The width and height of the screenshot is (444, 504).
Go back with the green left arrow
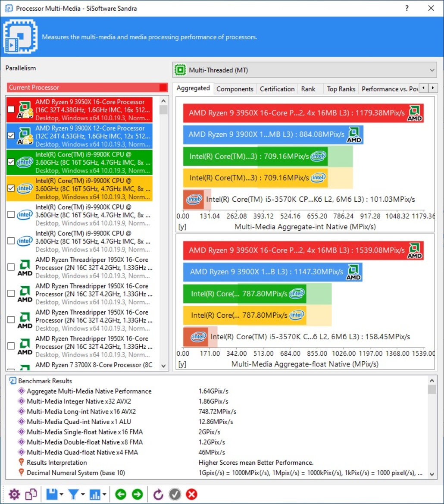[x=121, y=495]
